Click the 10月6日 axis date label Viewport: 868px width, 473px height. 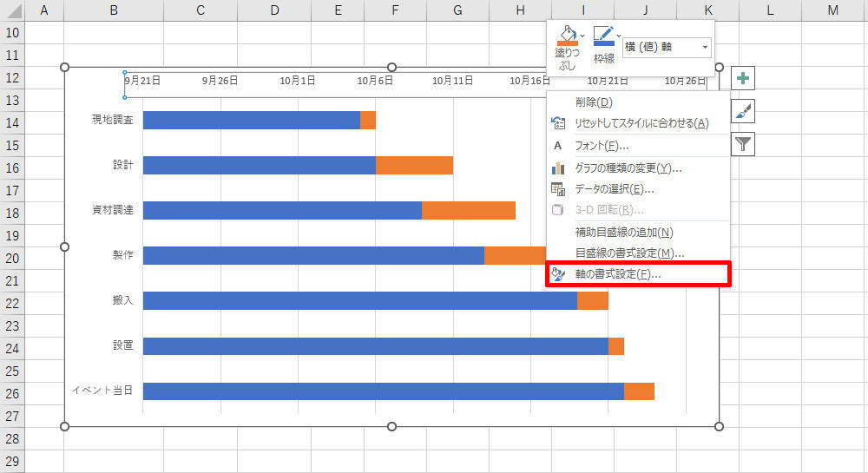coord(375,80)
